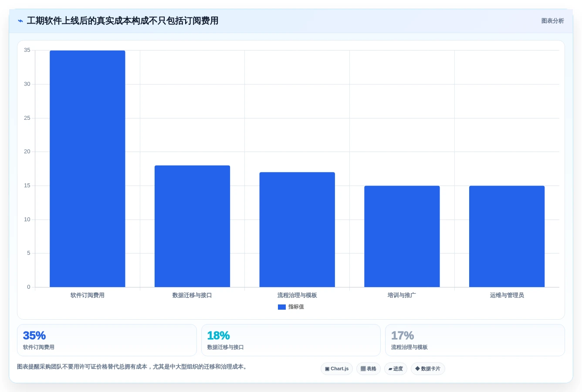The image size is (582, 392).
Task: Click the 表格 tag chip
Action: pyautogui.click(x=369, y=369)
